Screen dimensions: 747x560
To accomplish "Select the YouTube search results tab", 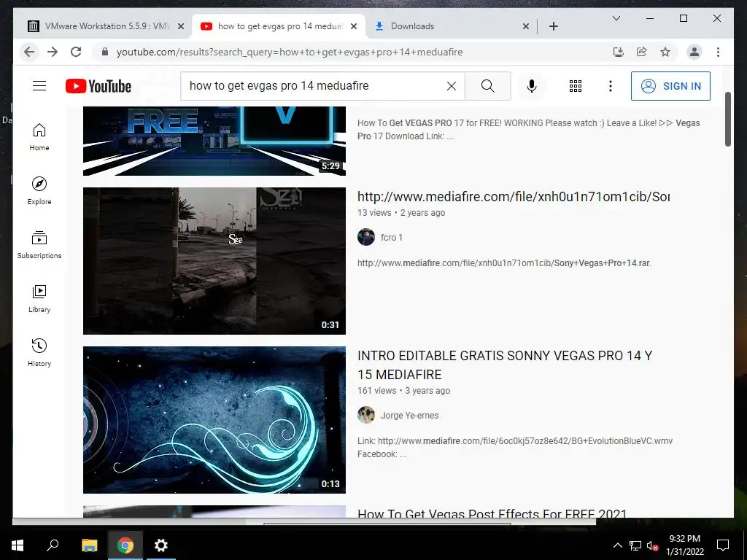I will coord(279,26).
